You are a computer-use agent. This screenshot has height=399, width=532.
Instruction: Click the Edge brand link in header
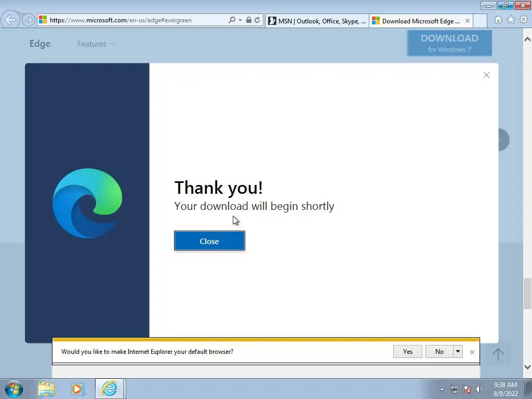coord(39,44)
